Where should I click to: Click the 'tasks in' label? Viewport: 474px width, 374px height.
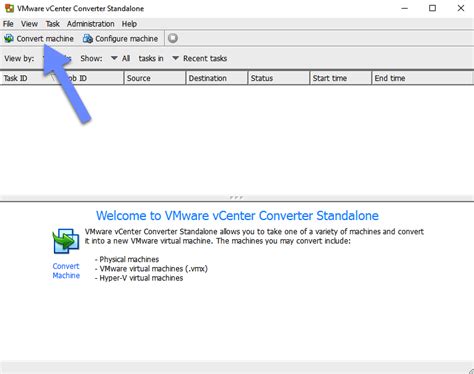pyautogui.click(x=151, y=58)
